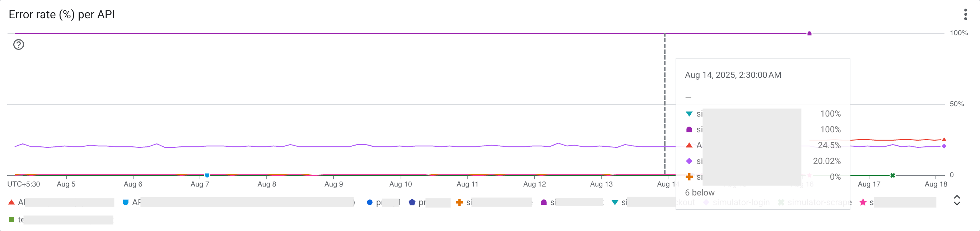Click the teal inverted-triangle legend marker
The image size is (980, 231).
pyautogui.click(x=616, y=202)
